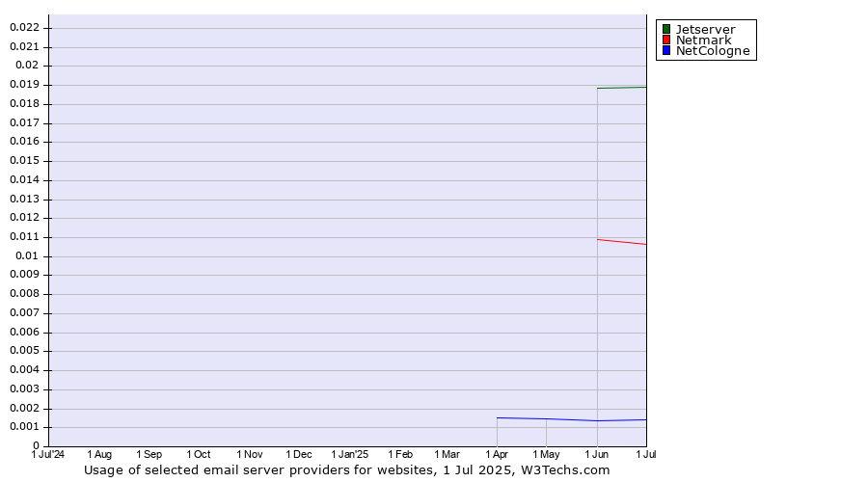Click the 0.022 y-axis value
Viewport: 868px width, 482px height.
tap(24, 27)
